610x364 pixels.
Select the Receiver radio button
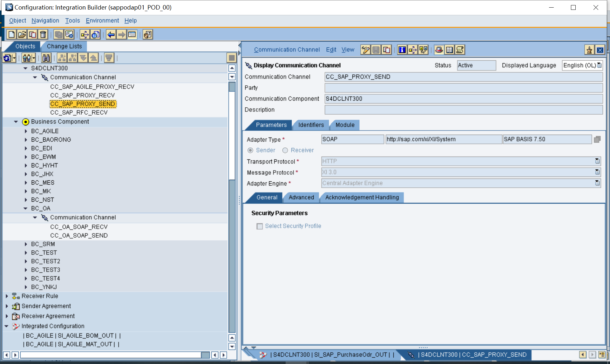(285, 150)
